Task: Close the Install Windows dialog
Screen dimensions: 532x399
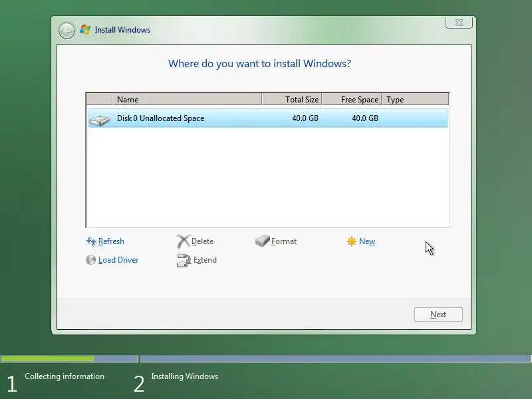Action: tap(459, 23)
